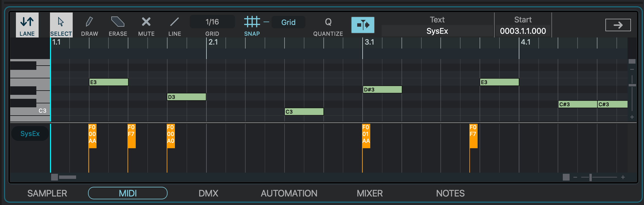Image resolution: width=644 pixels, height=205 pixels.
Task: Select the D#3 note block
Action: click(x=382, y=89)
